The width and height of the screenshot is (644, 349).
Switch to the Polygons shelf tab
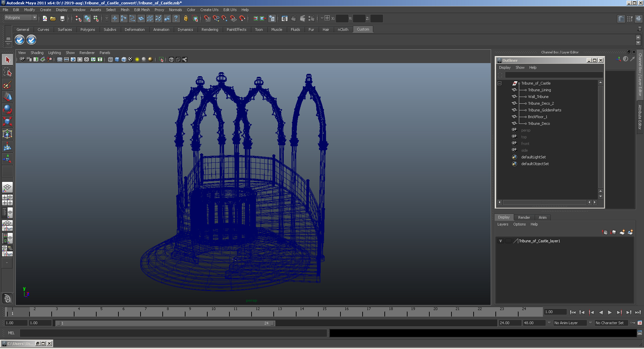coord(88,30)
